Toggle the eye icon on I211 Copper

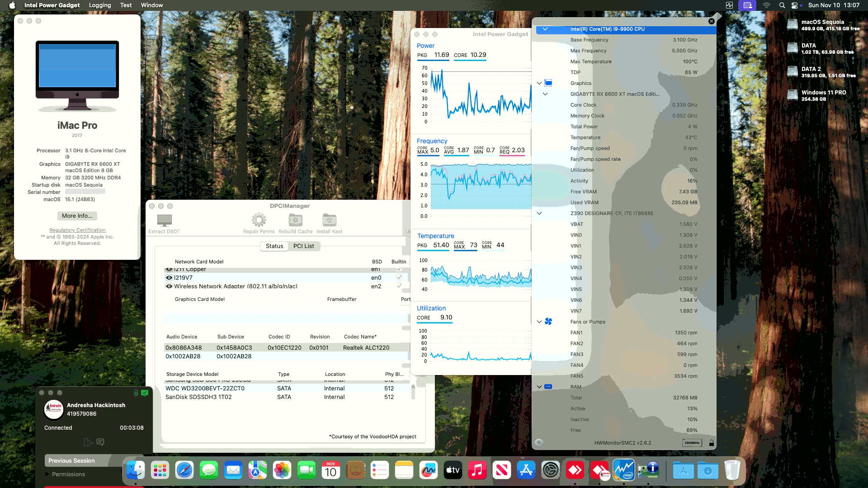[x=169, y=269]
